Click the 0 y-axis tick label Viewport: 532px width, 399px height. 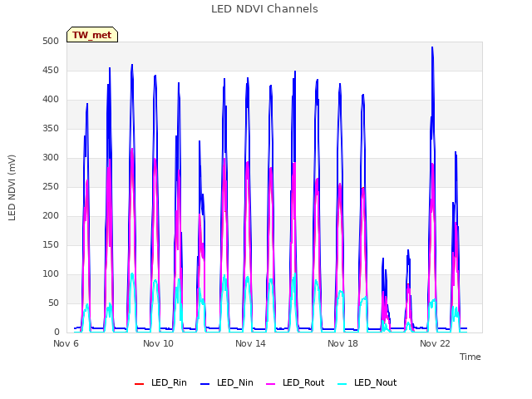pyautogui.click(x=57, y=332)
